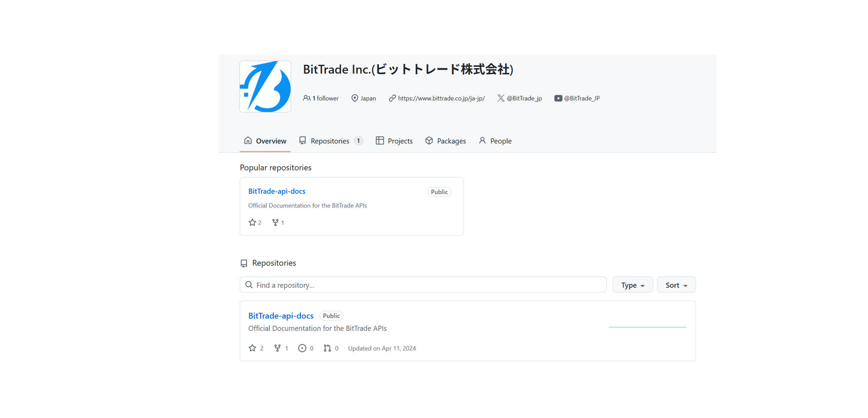Viewport: 868px width, 418px height.
Task: Expand the Sort dropdown
Action: (x=676, y=285)
